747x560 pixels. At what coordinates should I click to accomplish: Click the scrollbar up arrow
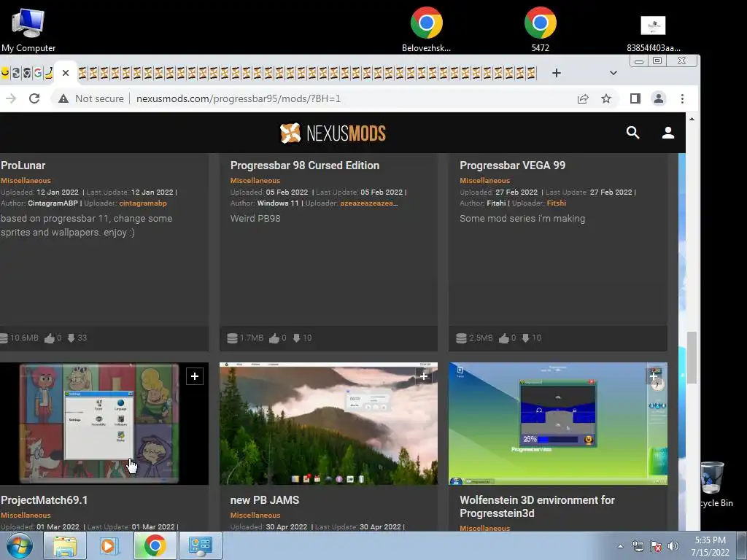pyautogui.click(x=692, y=119)
